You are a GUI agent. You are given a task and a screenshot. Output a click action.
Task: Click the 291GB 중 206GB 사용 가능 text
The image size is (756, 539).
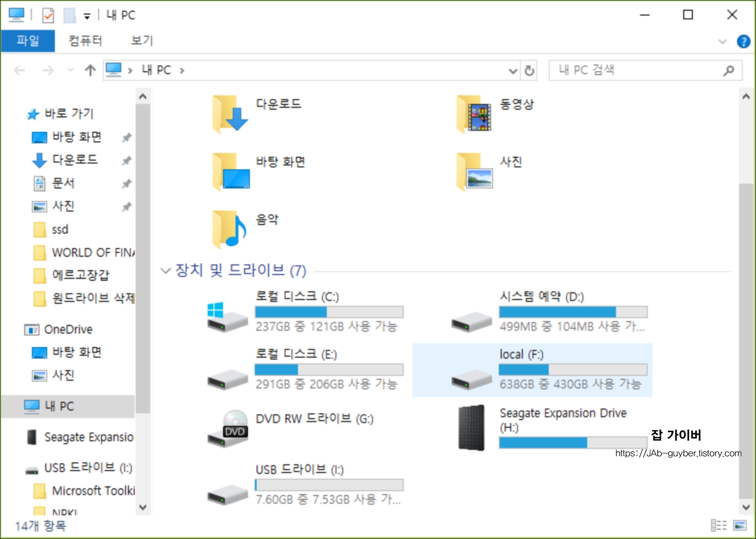click(x=326, y=384)
